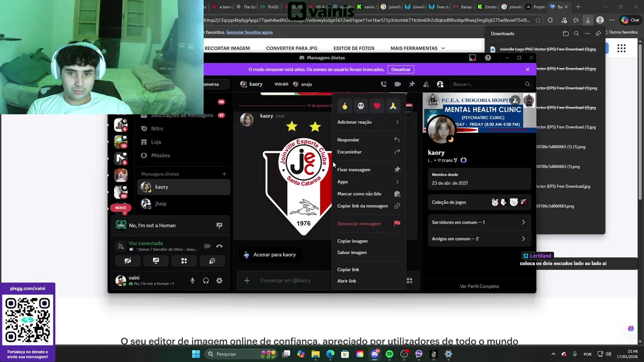Disable streamer mode with Desativar
Image resolution: width=644 pixels, height=362 pixels.
[x=401, y=69]
